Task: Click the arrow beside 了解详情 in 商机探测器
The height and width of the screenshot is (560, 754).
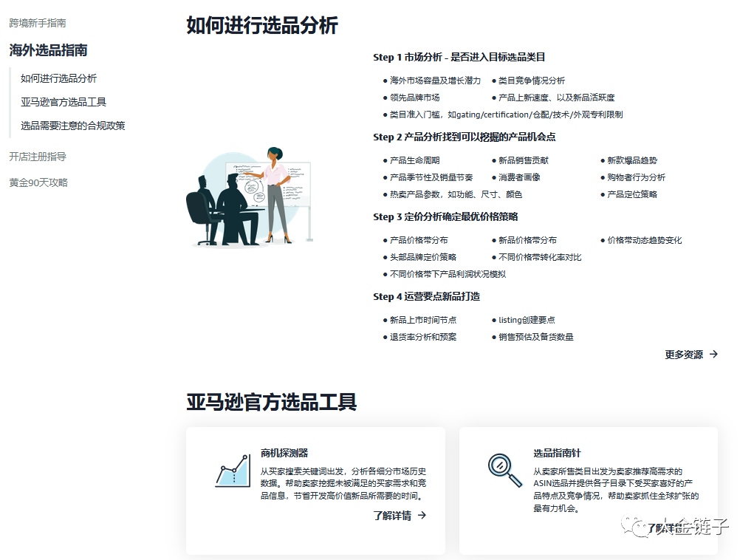Action: pyautogui.click(x=422, y=516)
